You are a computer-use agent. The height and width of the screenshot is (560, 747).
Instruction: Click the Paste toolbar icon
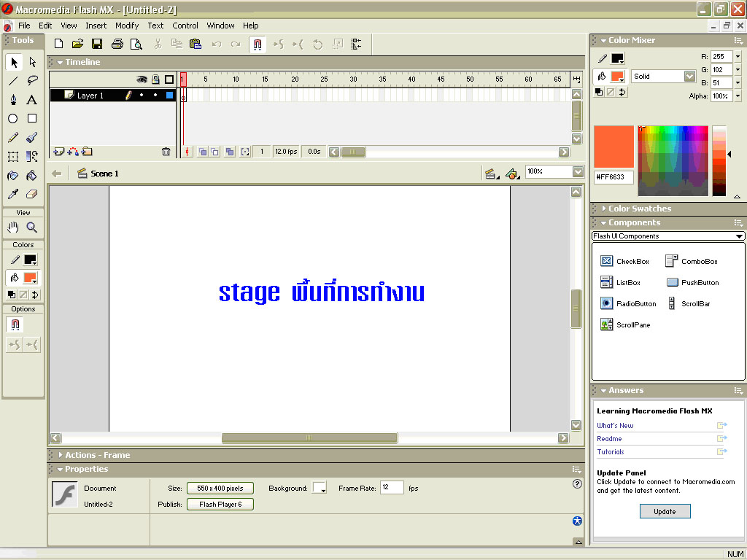coord(196,44)
